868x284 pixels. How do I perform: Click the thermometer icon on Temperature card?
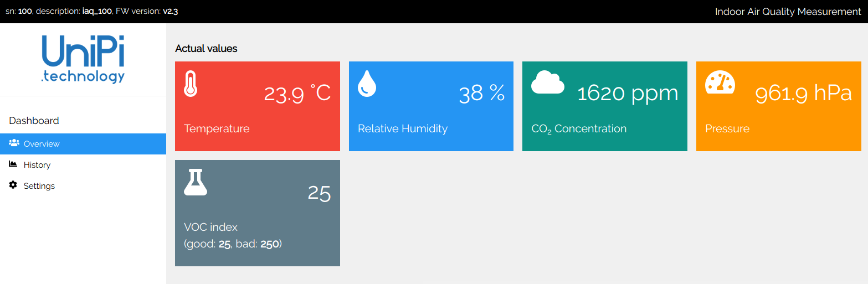[x=190, y=84]
